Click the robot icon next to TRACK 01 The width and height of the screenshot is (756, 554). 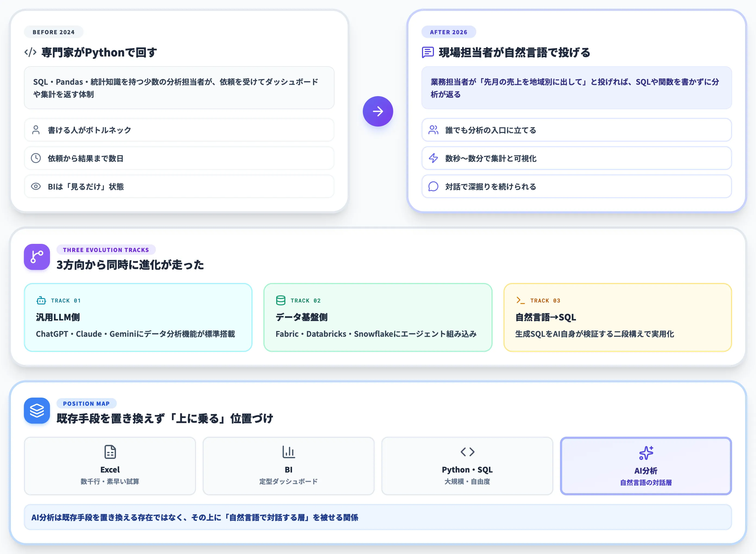[41, 300]
